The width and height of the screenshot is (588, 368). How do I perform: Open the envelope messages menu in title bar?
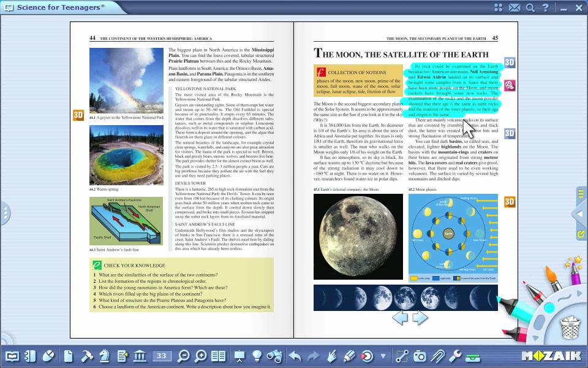(514, 7)
